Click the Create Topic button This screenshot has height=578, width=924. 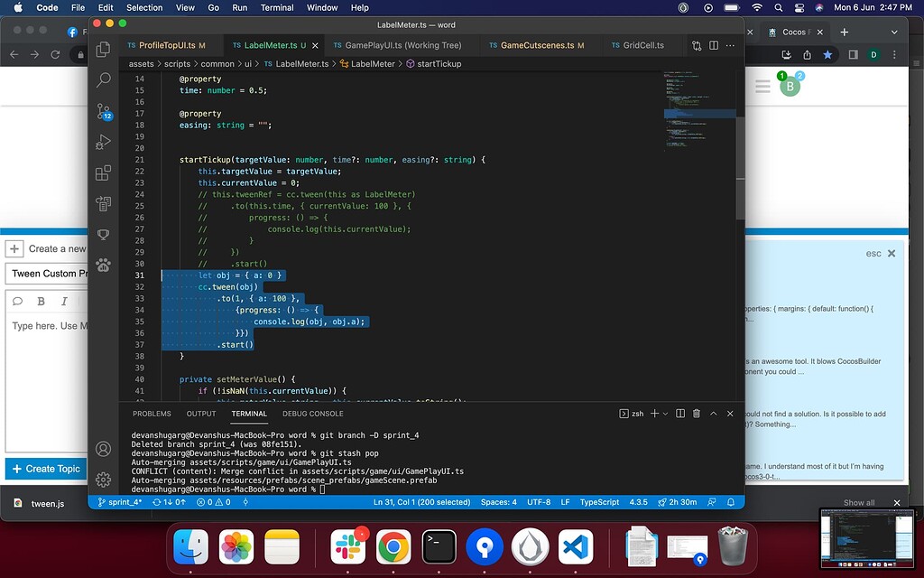[46, 469]
